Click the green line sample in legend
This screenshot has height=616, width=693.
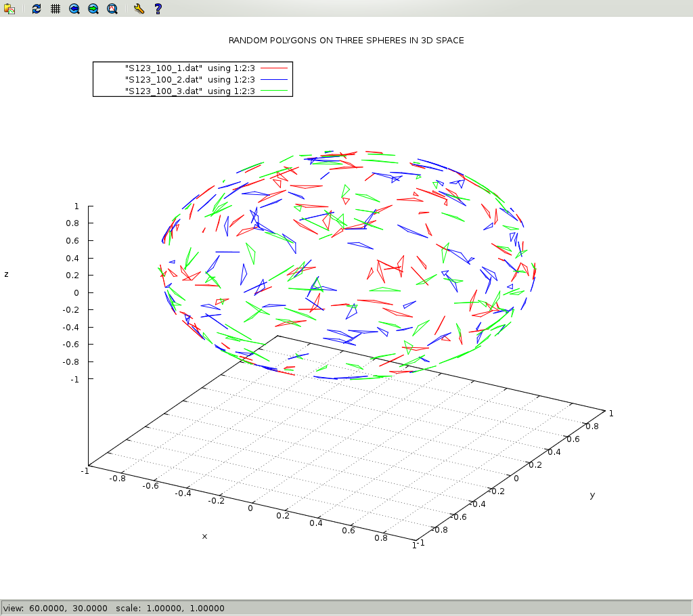click(x=274, y=91)
